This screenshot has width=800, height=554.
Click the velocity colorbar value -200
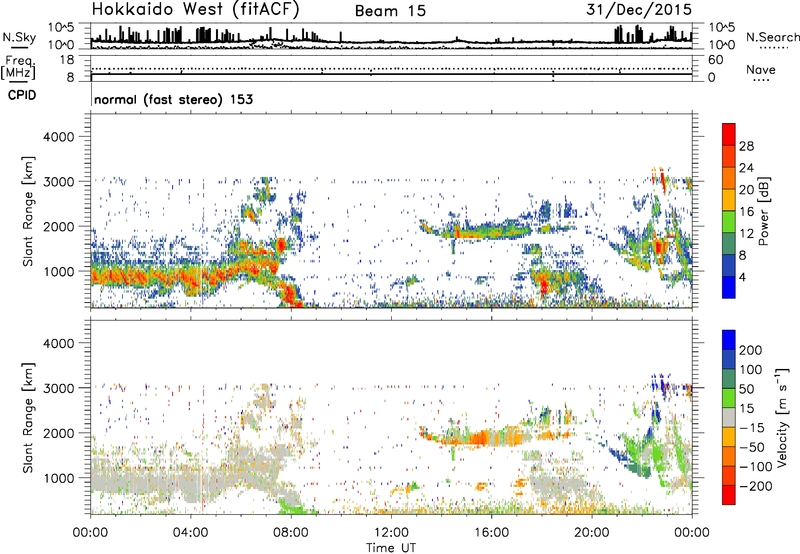[755, 486]
